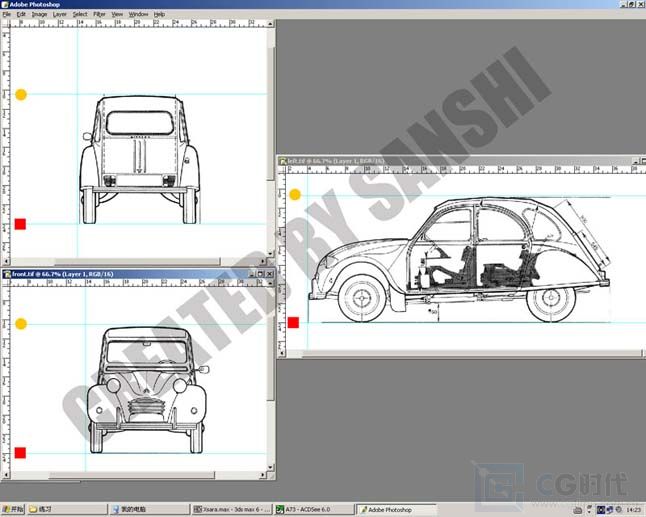Viewport: 646px width, 517px height.
Task: Click the Adobe Photoshop icon in title bar
Action: coord(5,5)
